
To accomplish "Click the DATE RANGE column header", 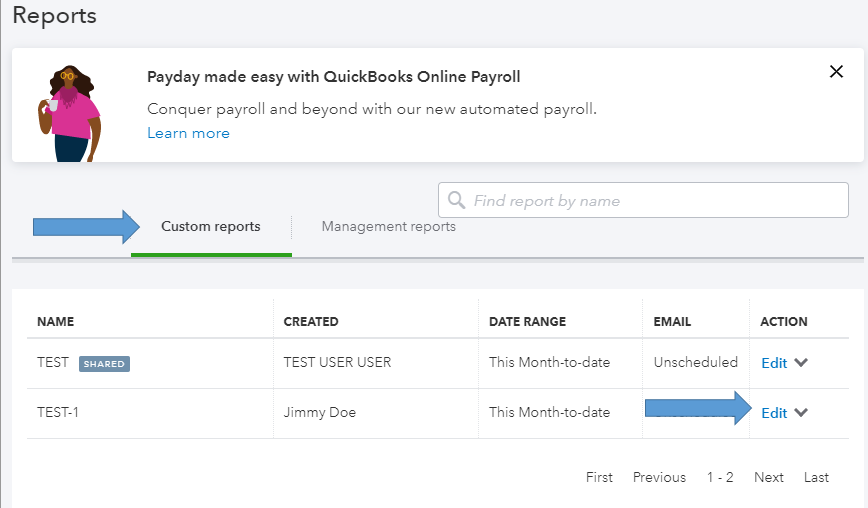I will point(527,322).
